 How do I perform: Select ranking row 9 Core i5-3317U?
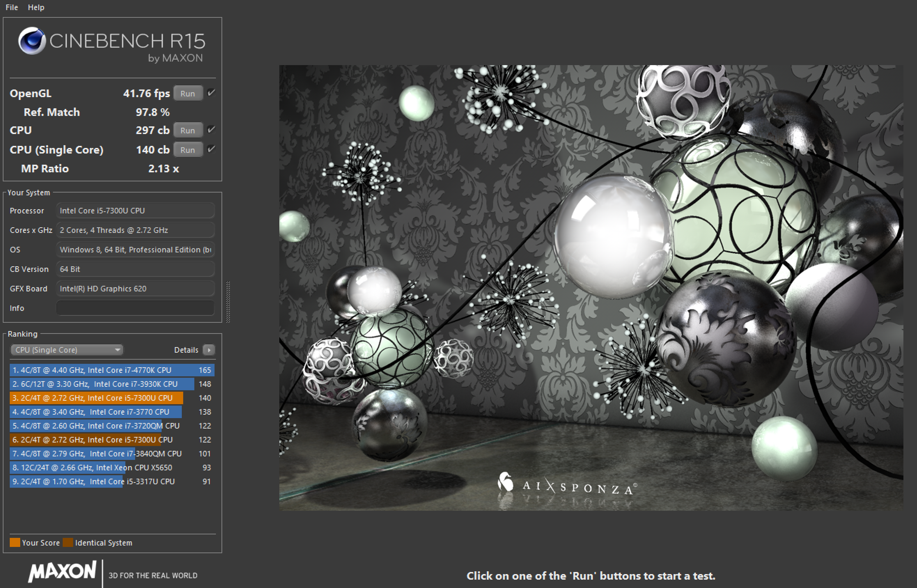point(112,481)
